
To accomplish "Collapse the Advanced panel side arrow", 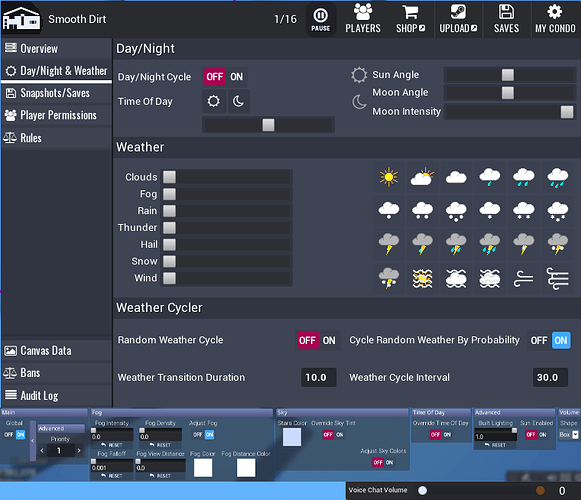I will point(33,440).
